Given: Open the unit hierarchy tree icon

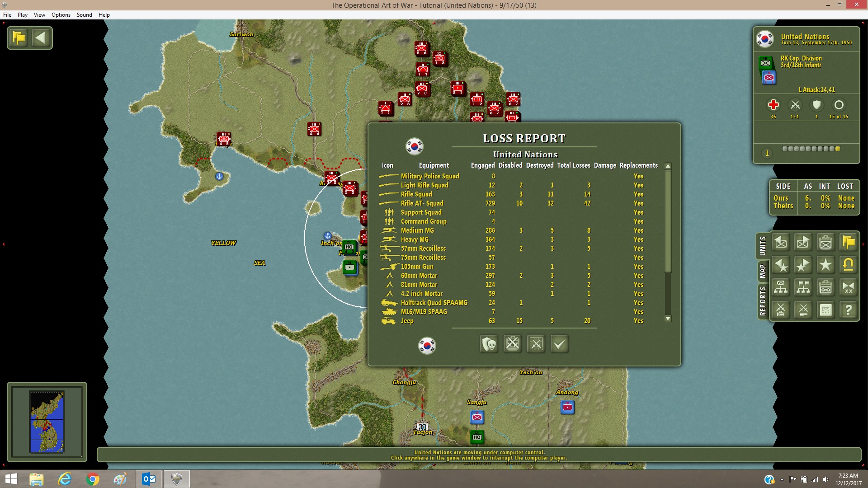Looking at the screenshot, I should 781,287.
